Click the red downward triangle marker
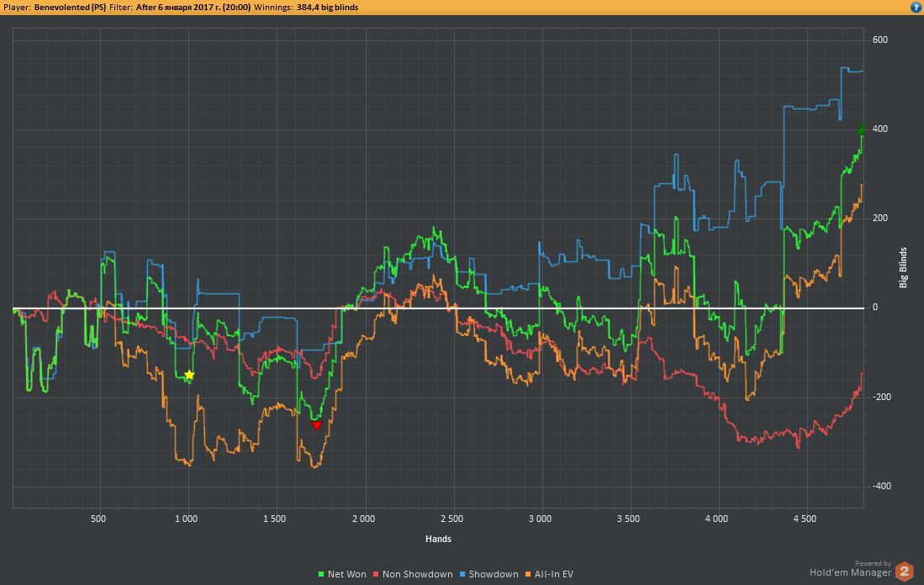 pyautogui.click(x=317, y=426)
